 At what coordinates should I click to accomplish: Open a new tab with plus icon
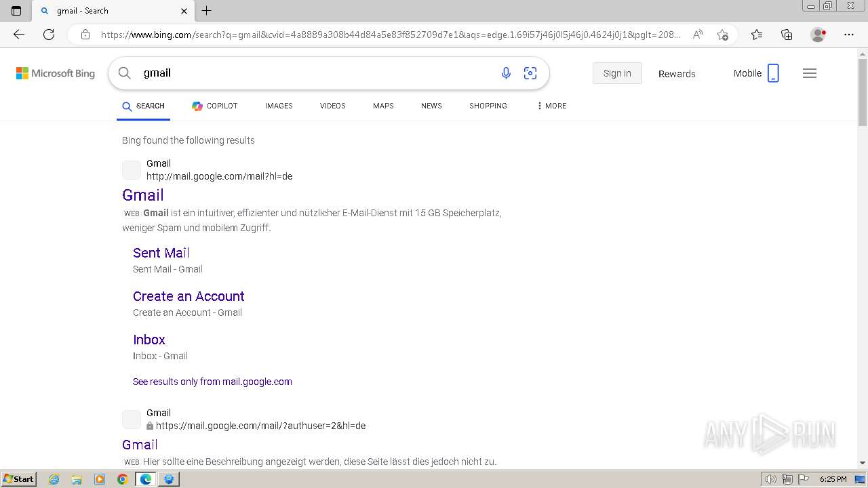pyautogui.click(x=207, y=11)
